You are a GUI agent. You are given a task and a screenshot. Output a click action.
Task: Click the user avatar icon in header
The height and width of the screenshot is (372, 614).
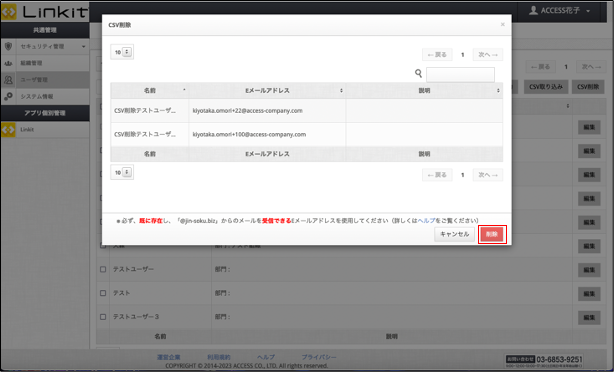click(x=533, y=11)
